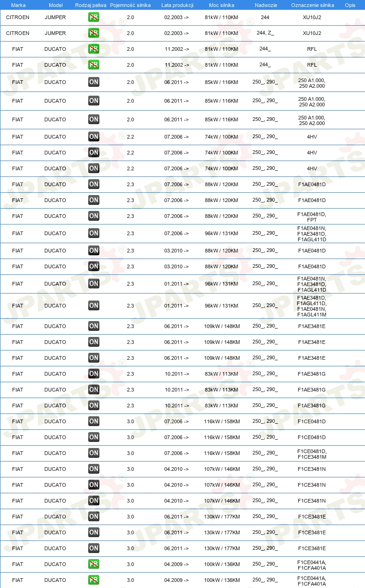Click PB fuel icon in Citroen row with body 244
The height and width of the screenshot is (588, 365).
94,17
